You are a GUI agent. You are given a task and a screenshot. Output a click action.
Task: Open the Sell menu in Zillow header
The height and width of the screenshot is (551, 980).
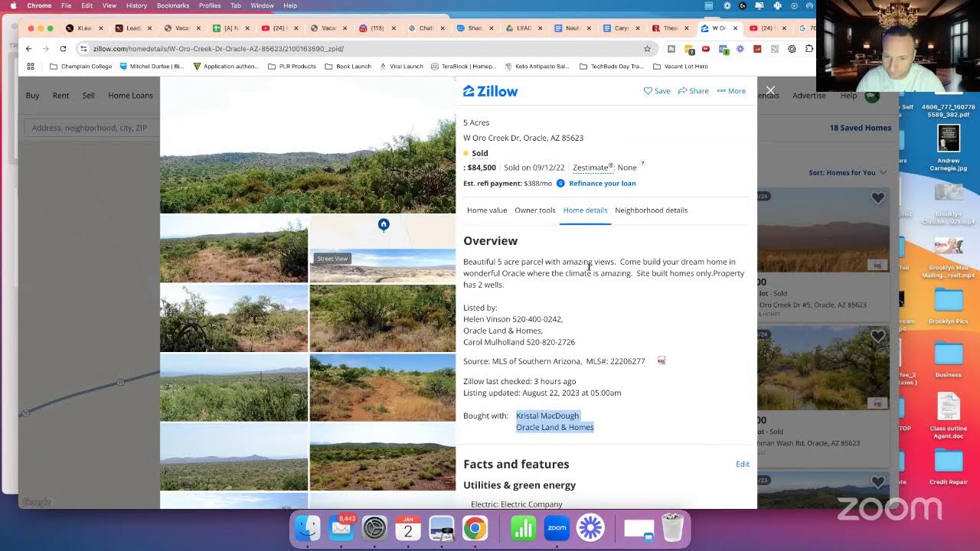89,96
